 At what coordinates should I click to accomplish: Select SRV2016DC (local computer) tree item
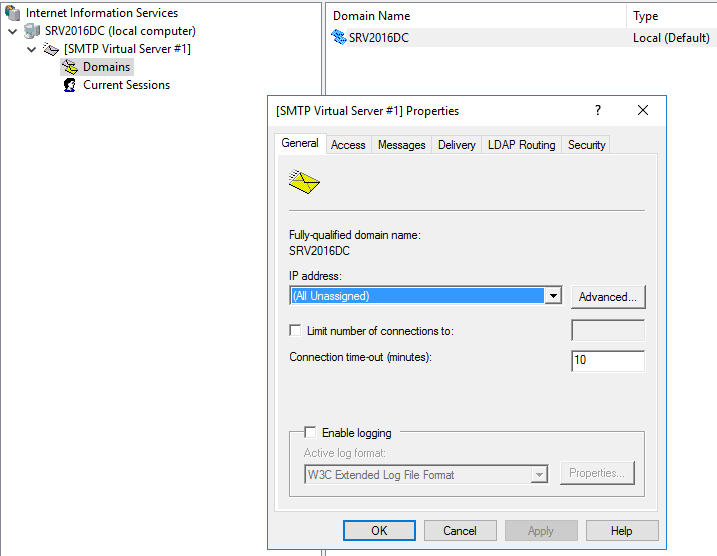click(120, 31)
